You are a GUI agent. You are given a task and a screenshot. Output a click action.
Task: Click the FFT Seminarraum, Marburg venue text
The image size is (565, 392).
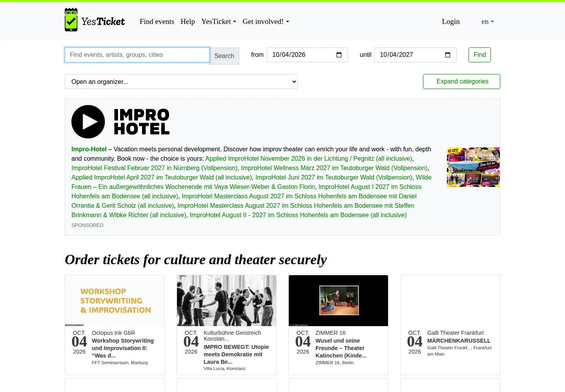(x=120, y=363)
